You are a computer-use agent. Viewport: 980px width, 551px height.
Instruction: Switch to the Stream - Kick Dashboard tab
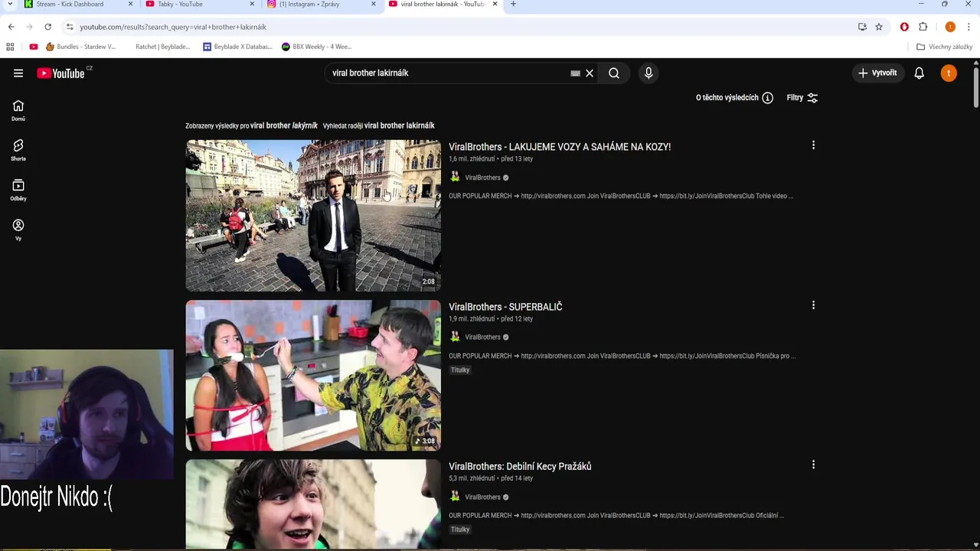(x=70, y=5)
